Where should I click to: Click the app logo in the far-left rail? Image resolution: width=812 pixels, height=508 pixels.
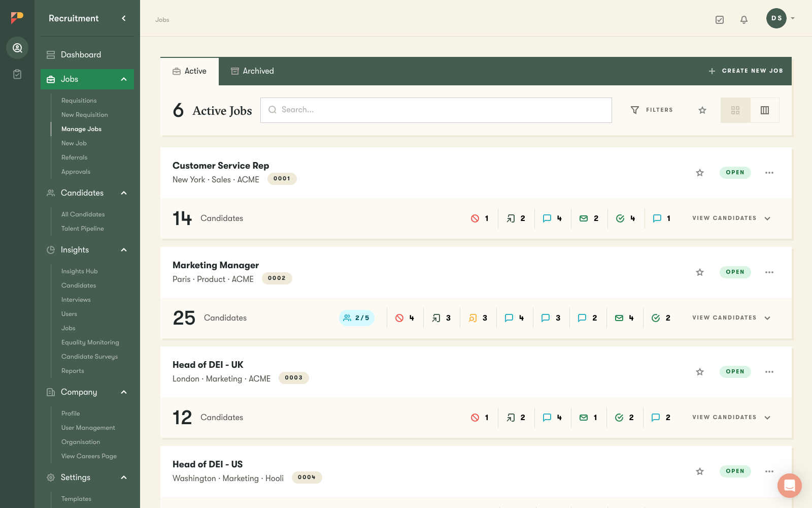pyautogui.click(x=17, y=18)
